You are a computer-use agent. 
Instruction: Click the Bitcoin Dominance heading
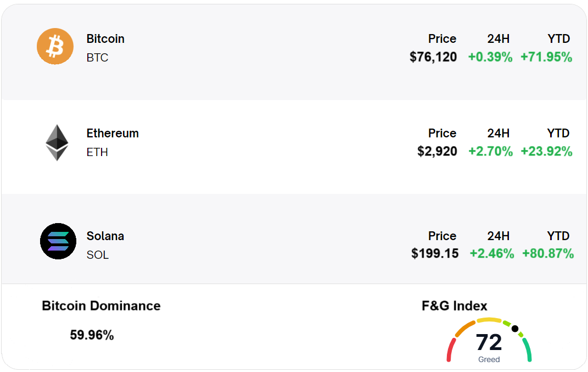(x=101, y=306)
